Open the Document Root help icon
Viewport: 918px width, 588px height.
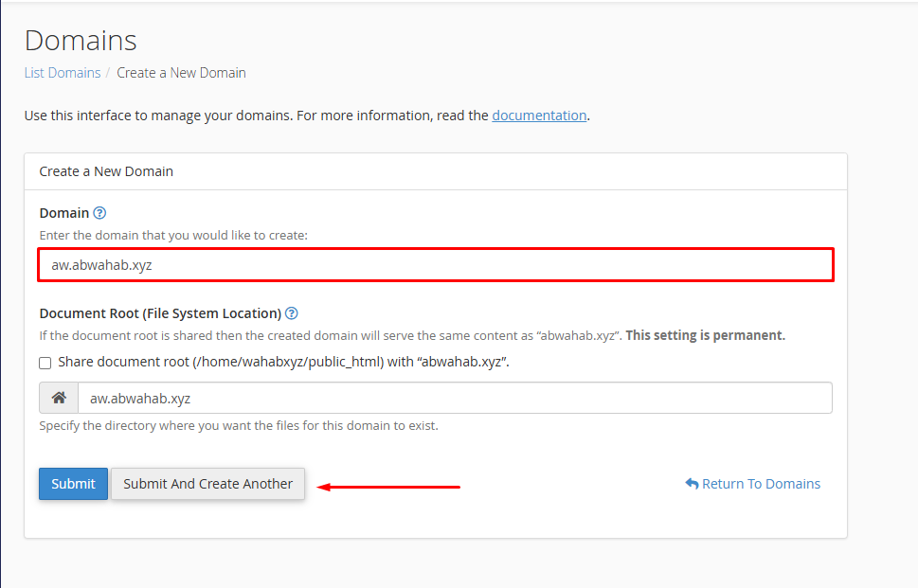pos(292,313)
